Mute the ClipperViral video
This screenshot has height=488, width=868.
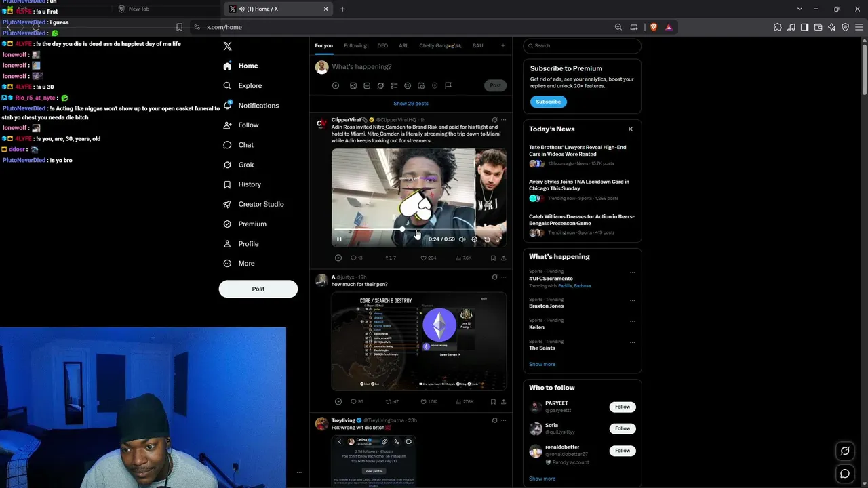tap(462, 239)
